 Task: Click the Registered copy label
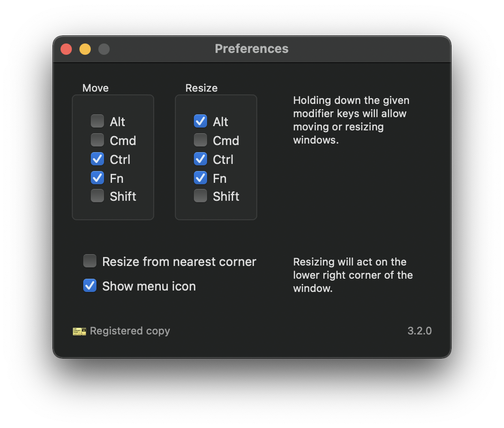pos(130,331)
